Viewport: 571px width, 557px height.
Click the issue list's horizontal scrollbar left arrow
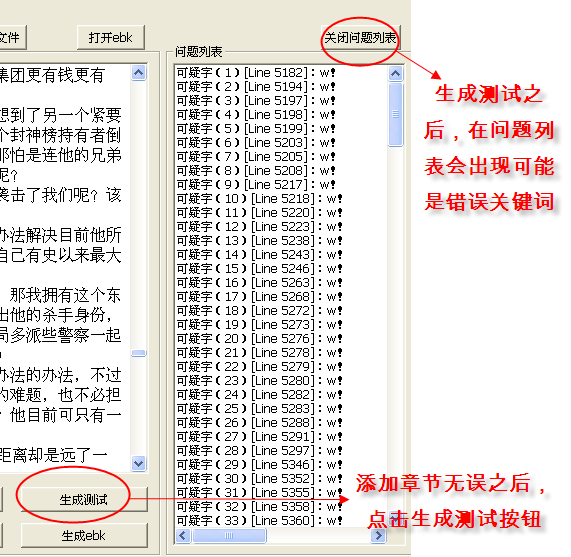click(x=183, y=536)
